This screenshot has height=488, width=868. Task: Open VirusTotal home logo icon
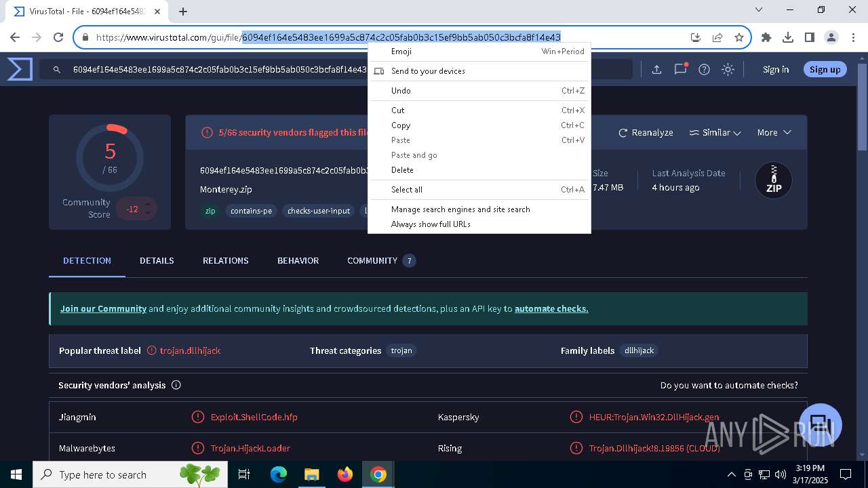pyautogui.click(x=20, y=69)
